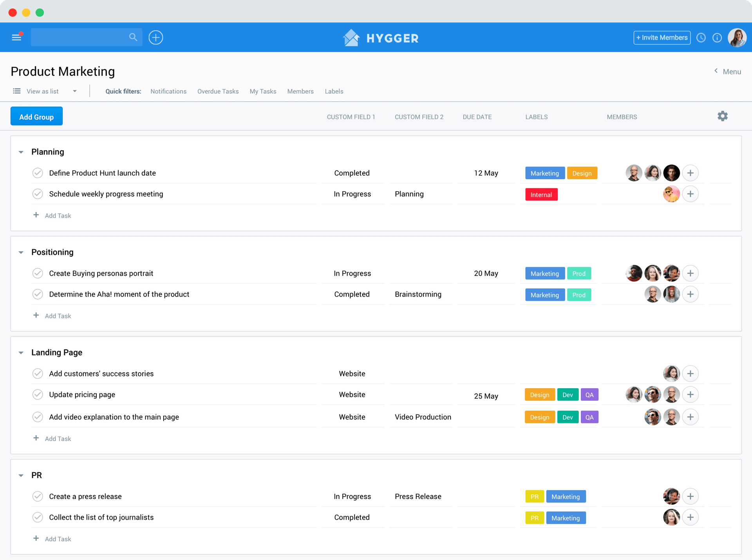752x560 pixels.
Task: Select the My Tasks quick filter
Action: (263, 91)
